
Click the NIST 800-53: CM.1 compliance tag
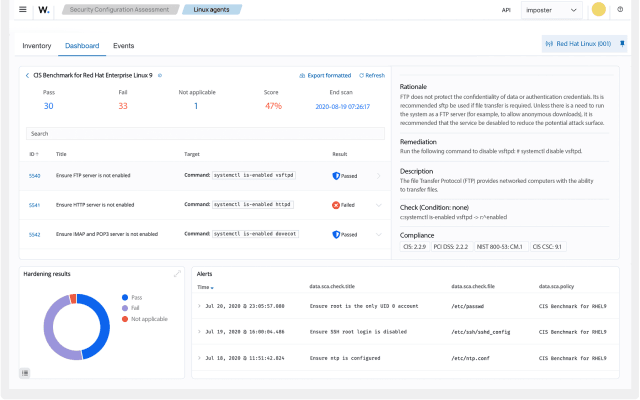tap(500, 247)
